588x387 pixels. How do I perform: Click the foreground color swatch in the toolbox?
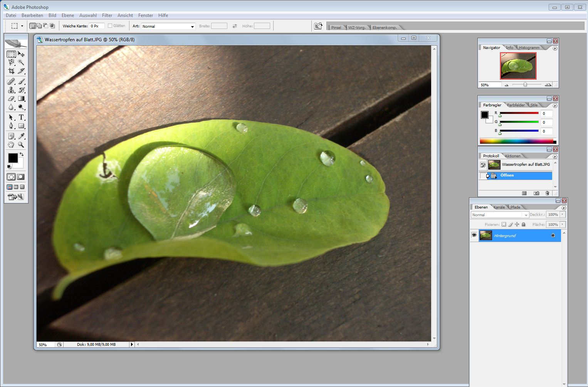[x=13, y=158]
